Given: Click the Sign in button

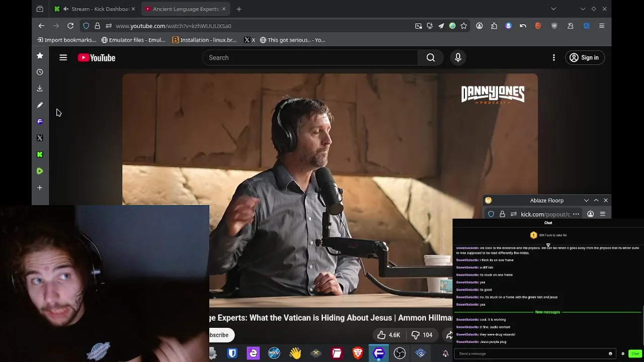Looking at the screenshot, I should pos(584,58).
